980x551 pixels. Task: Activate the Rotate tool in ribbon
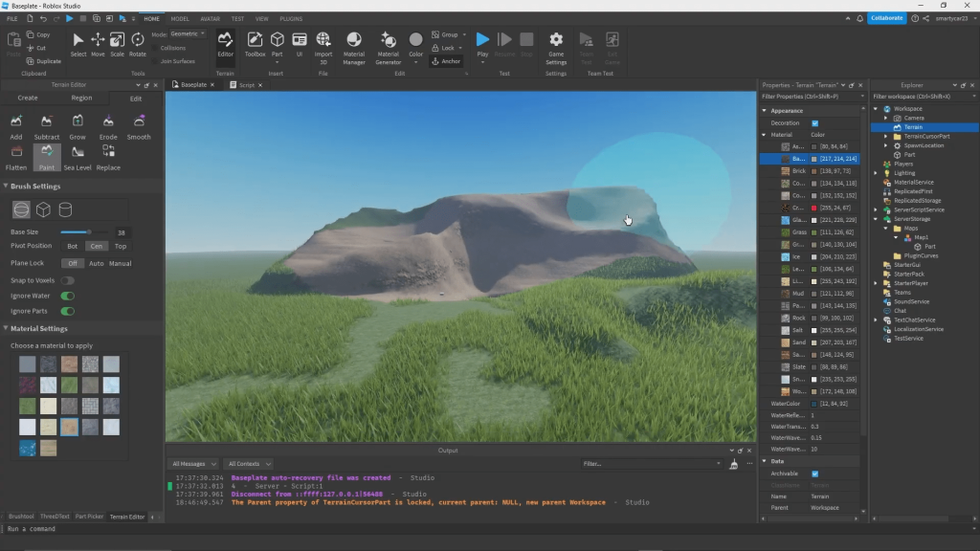(138, 45)
